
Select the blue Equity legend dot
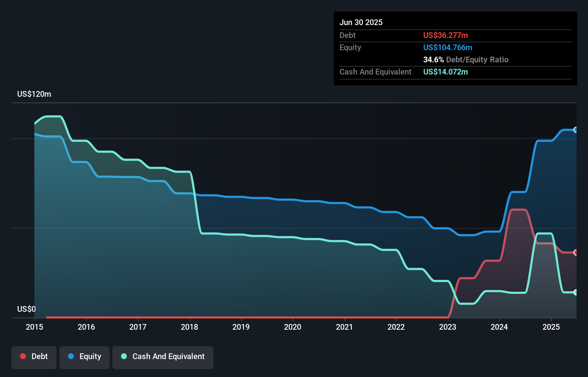coord(72,357)
